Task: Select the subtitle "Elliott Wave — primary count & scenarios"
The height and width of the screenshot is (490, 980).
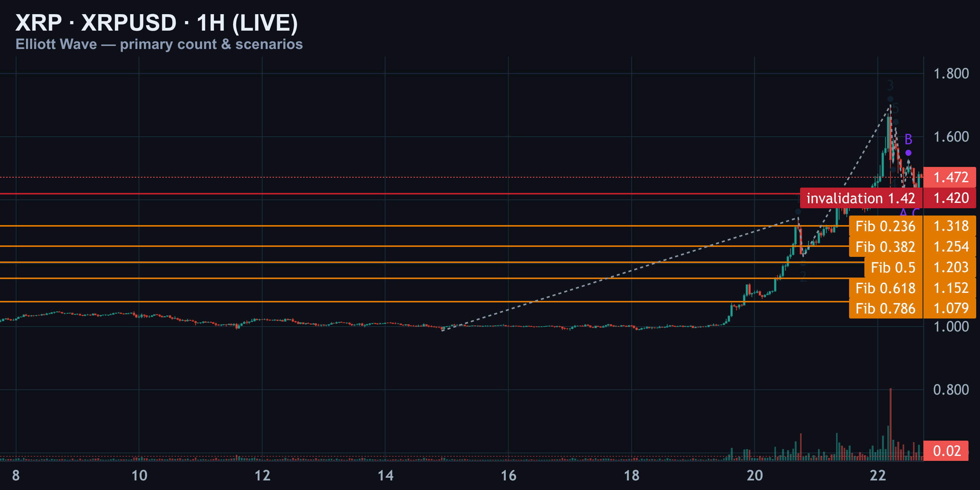Action: coord(159,44)
